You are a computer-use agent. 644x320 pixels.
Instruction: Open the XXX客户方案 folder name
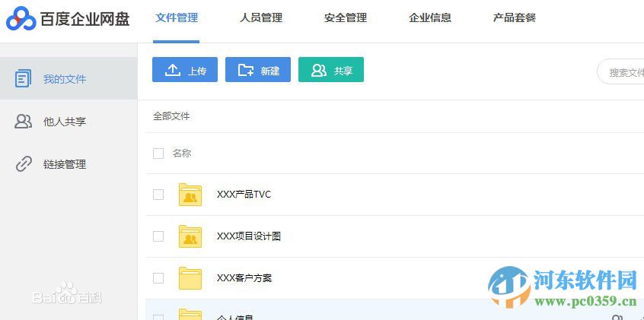click(244, 278)
